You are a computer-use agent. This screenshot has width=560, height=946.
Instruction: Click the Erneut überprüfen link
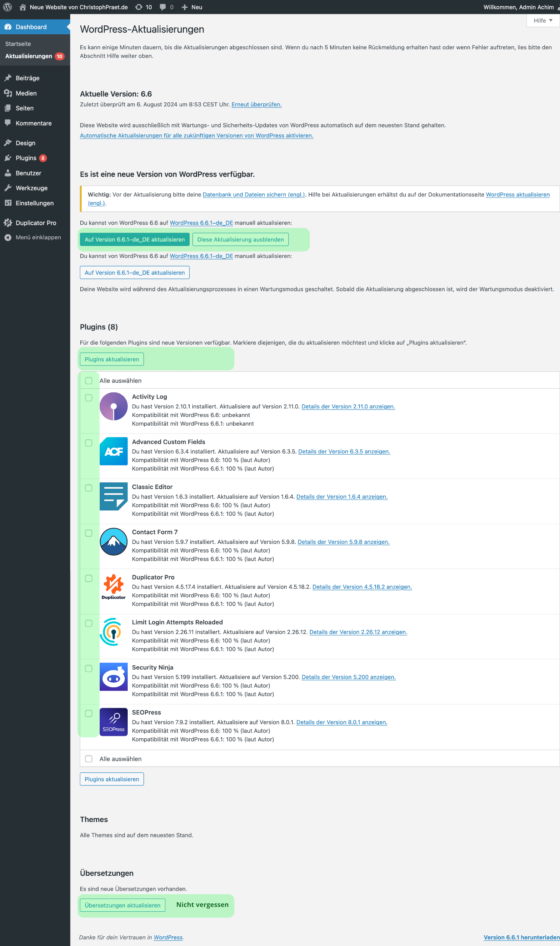pos(256,105)
